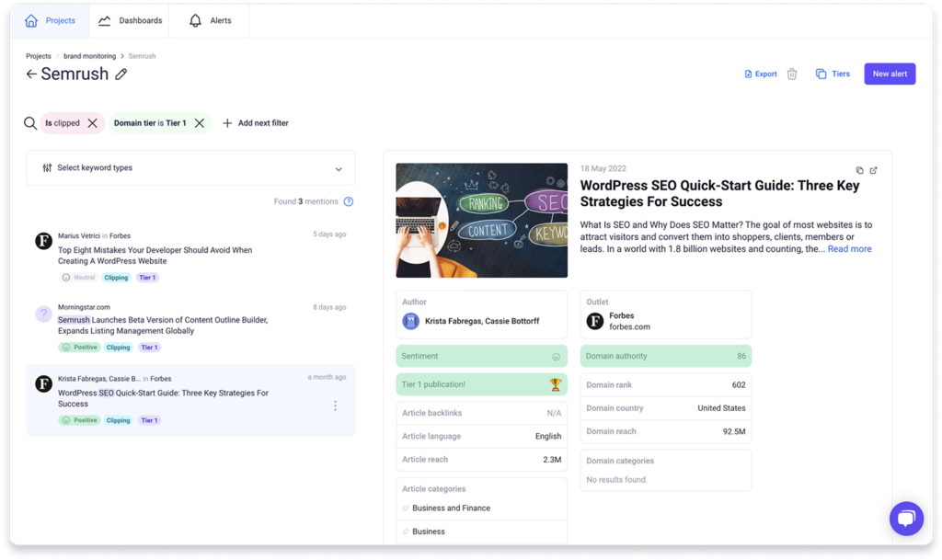Switch to the Dashboards tab

pos(130,20)
